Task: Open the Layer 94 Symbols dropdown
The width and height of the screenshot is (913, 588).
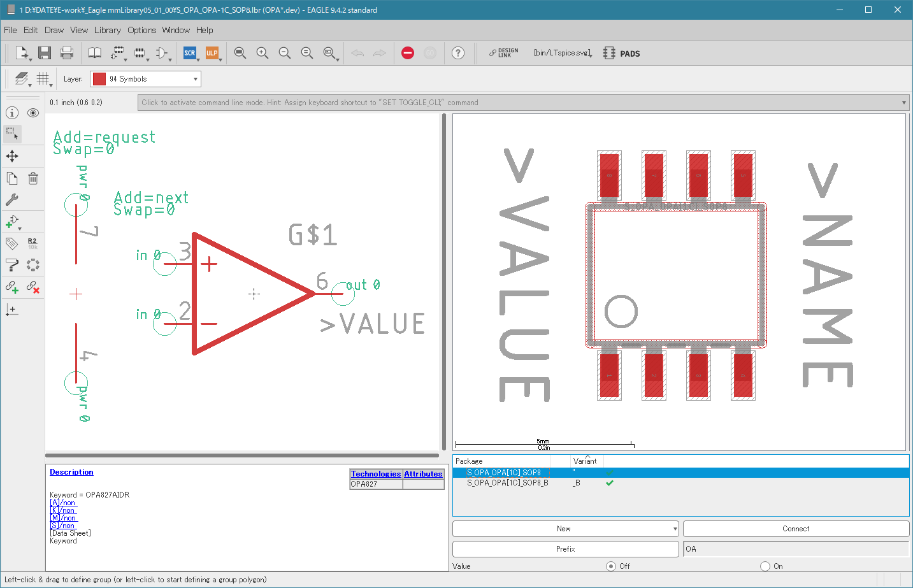Action: [146, 79]
